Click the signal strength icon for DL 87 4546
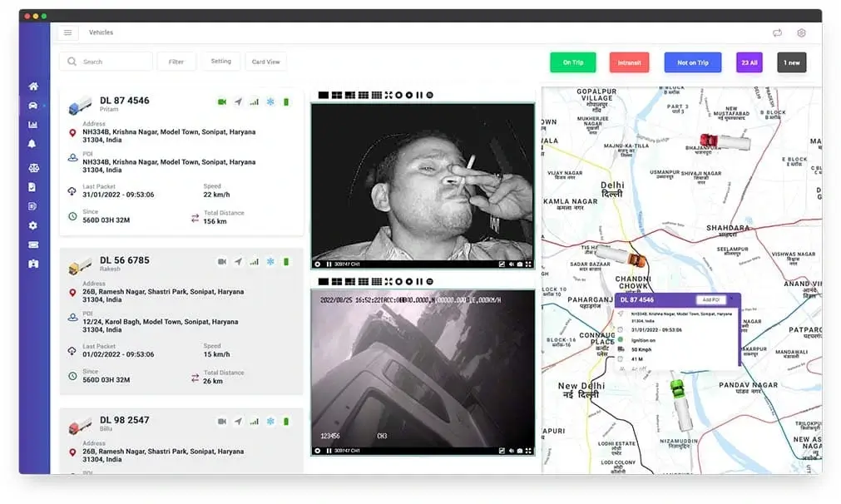The height and width of the screenshot is (504, 841). 255,101
